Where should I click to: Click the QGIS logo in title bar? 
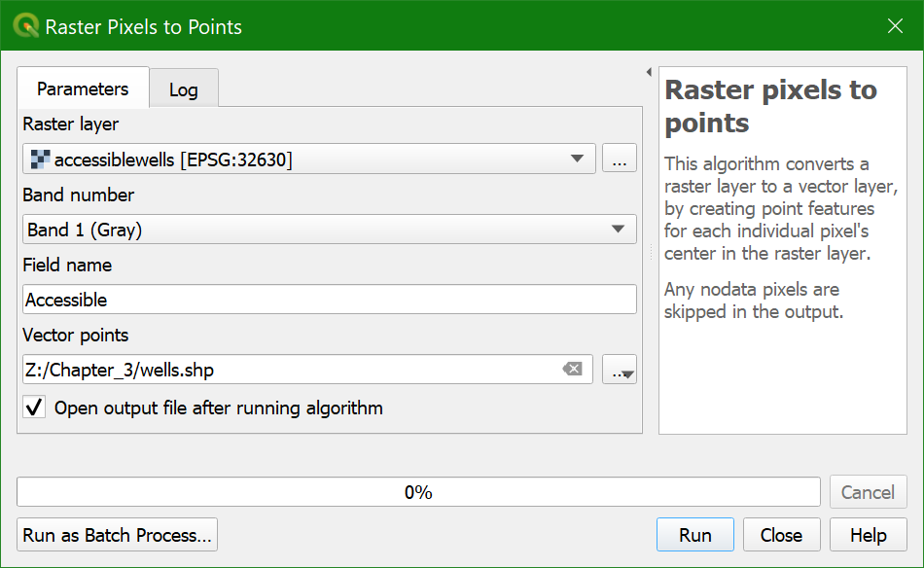(x=26, y=26)
